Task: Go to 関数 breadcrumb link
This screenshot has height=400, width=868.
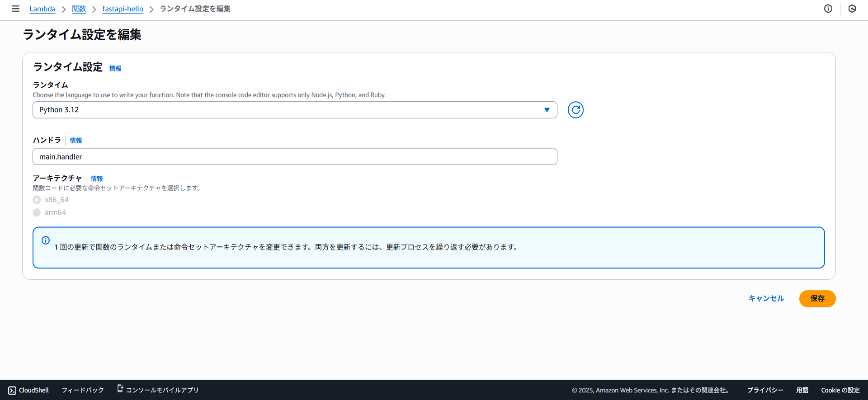Action: [x=79, y=9]
